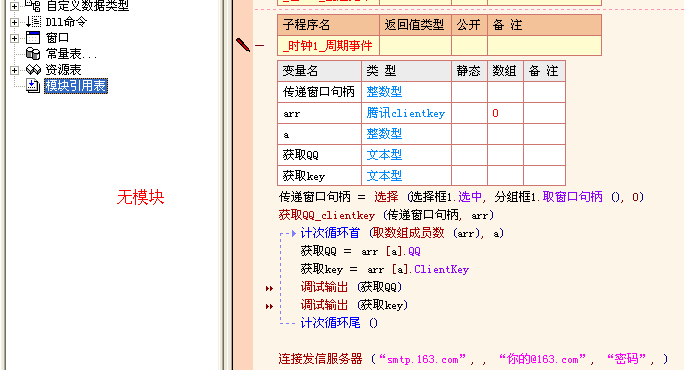Click the variable name 传递窗口句柄 cell
The width and height of the screenshot is (684, 370).
coord(319,92)
